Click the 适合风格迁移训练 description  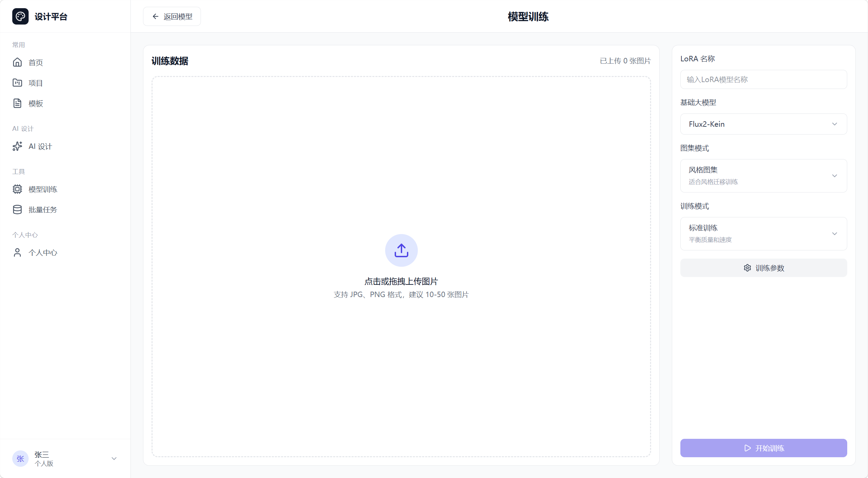click(713, 182)
